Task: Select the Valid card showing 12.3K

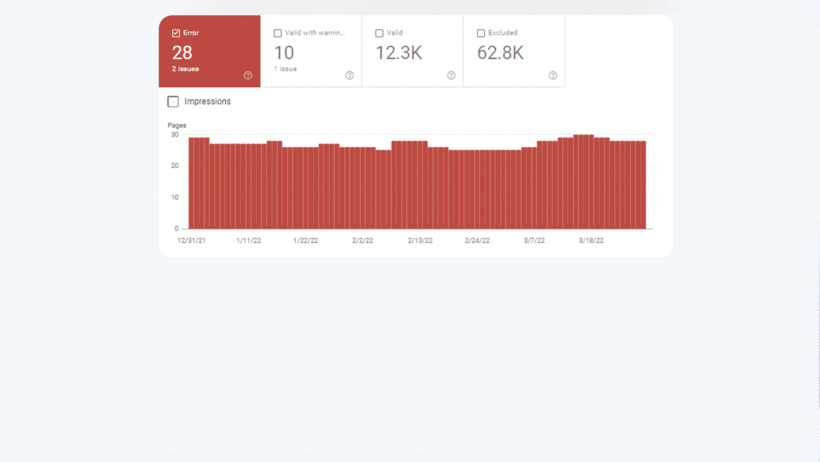Action: click(x=413, y=51)
